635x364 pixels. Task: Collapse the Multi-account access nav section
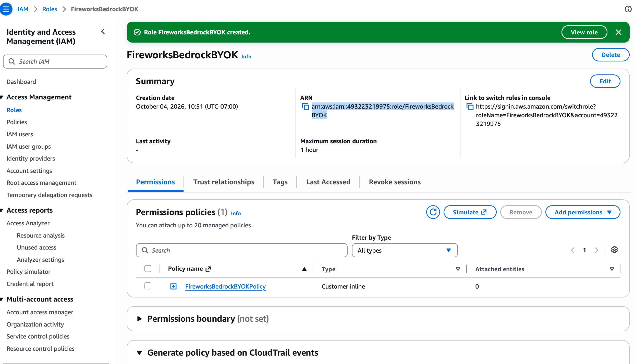[2, 299]
